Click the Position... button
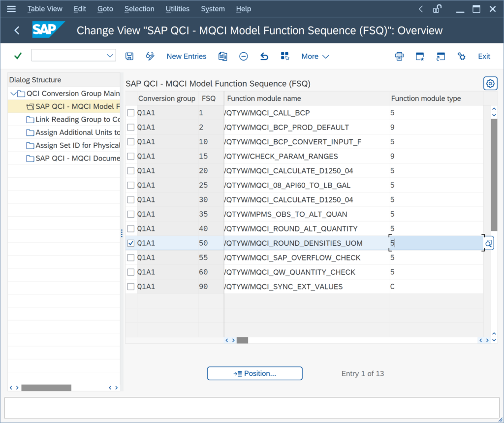Viewport: 504px width, 423px height. (254, 373)
